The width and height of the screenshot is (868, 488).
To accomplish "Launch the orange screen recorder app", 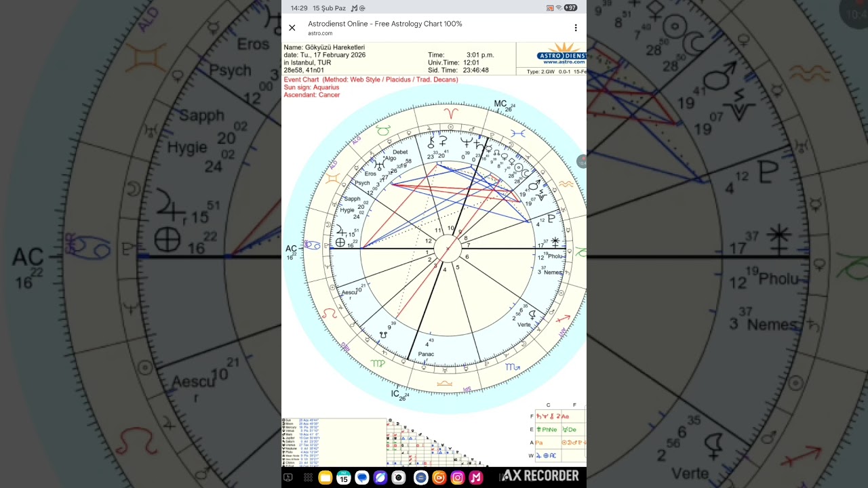I will [x=439, y=478].
